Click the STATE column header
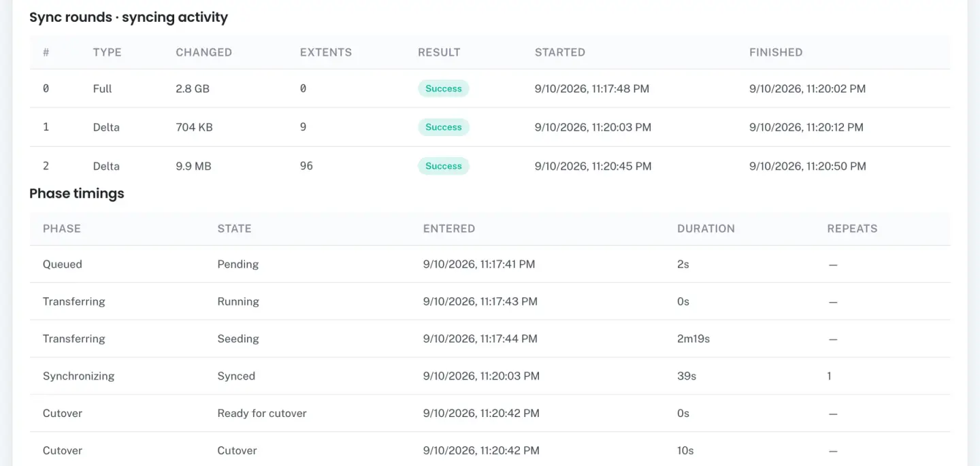 click(x=234, y=229)
